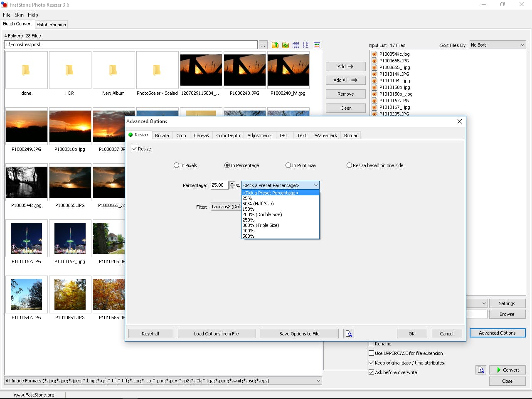Click the P1000544c.jpg file icon in Input List
532x399 pixels.
(x=374, y=54)
